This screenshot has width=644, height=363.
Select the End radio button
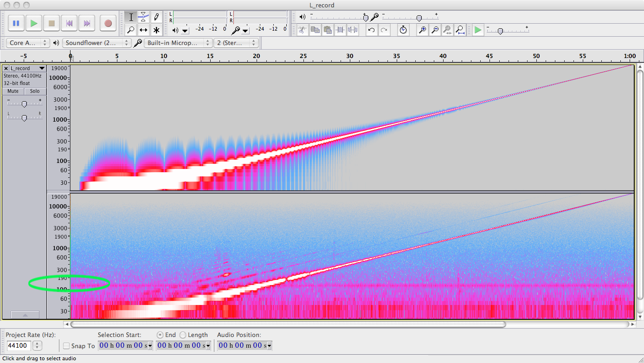point(160,335)
